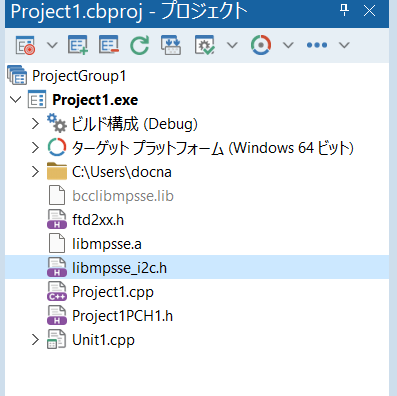Select Project1.cpp file
The image size is (397, 396).
113,292
